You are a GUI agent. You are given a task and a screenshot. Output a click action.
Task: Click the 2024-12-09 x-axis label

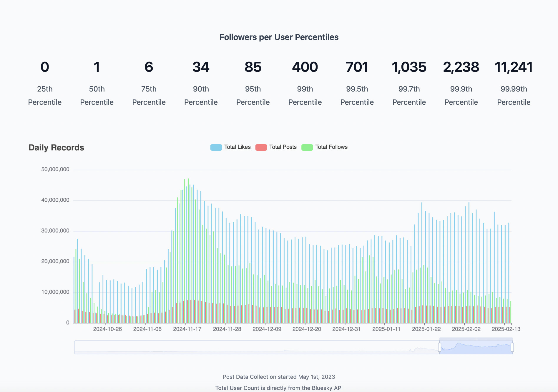click(x=267, y=329)
